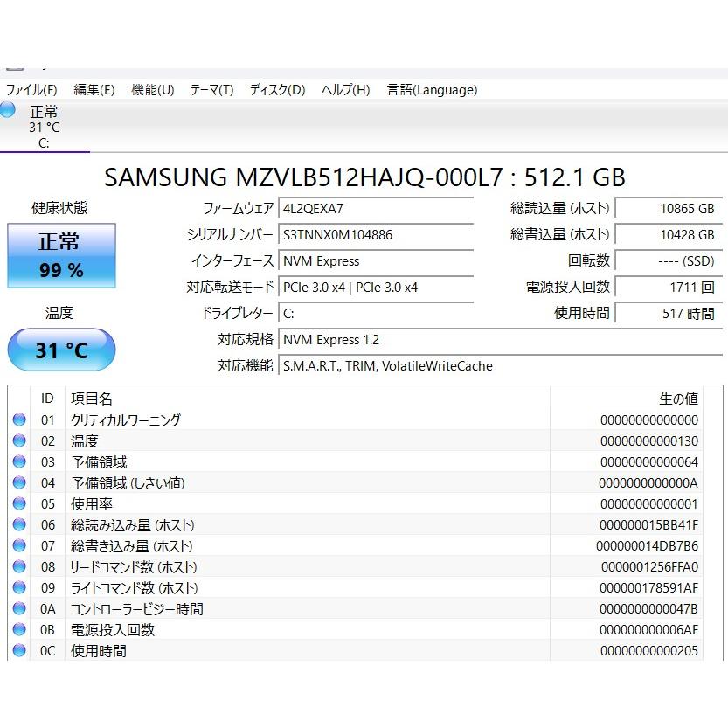Click status icon for 03 予備領域 row
This screenshot has height=728, width=728.
click(x=19, y=461)
